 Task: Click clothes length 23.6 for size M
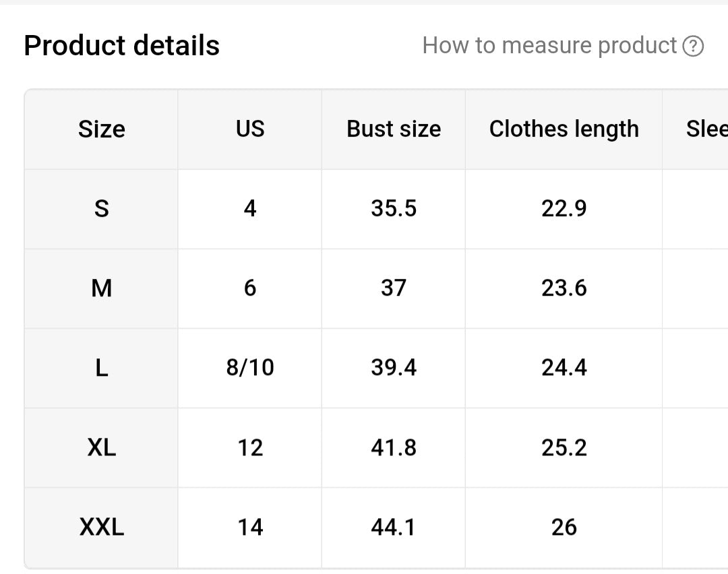(564, 288)
